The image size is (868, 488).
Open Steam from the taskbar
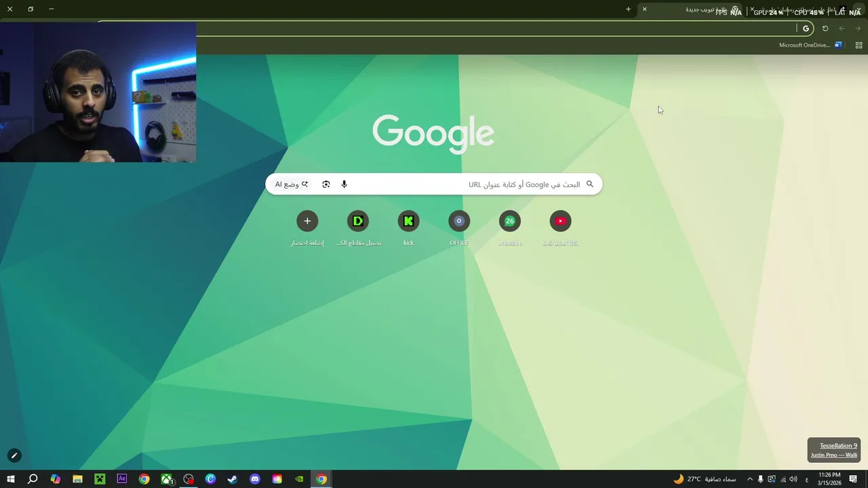(x=233, y=479)
